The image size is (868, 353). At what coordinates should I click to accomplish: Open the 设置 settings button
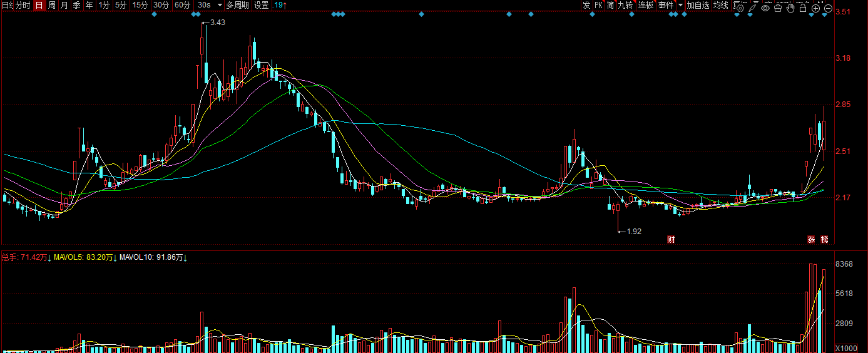261,5
